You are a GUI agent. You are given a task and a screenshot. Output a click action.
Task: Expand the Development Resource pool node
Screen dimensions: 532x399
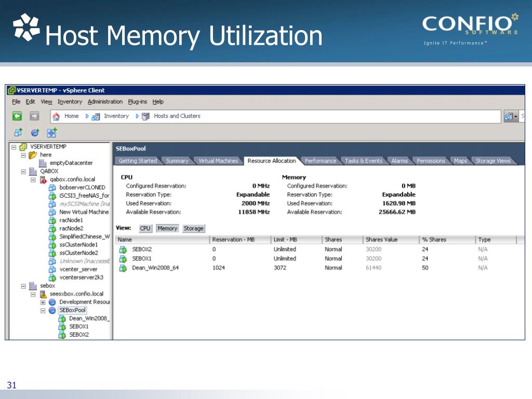tap(43, 302)
